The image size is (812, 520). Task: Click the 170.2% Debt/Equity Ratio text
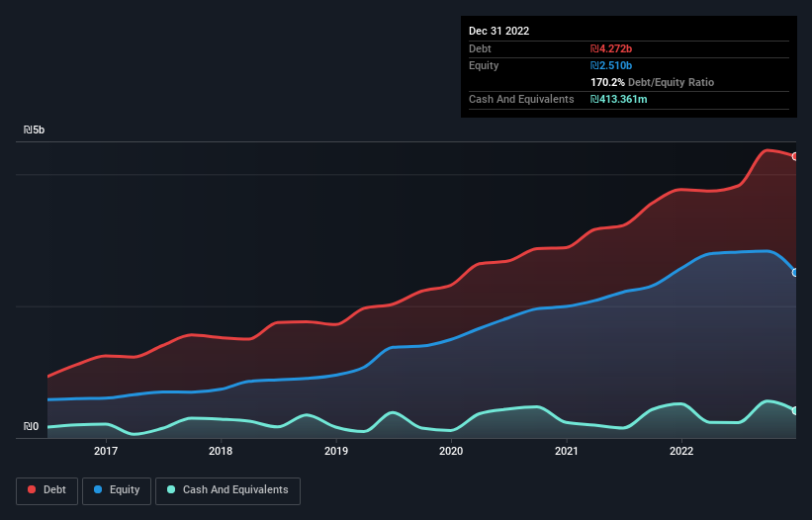click(x=652, y=82)
